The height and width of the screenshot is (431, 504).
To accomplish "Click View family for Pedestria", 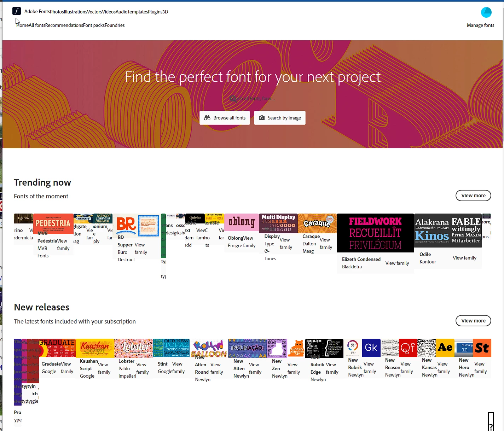I will click(x=63, y=245).
